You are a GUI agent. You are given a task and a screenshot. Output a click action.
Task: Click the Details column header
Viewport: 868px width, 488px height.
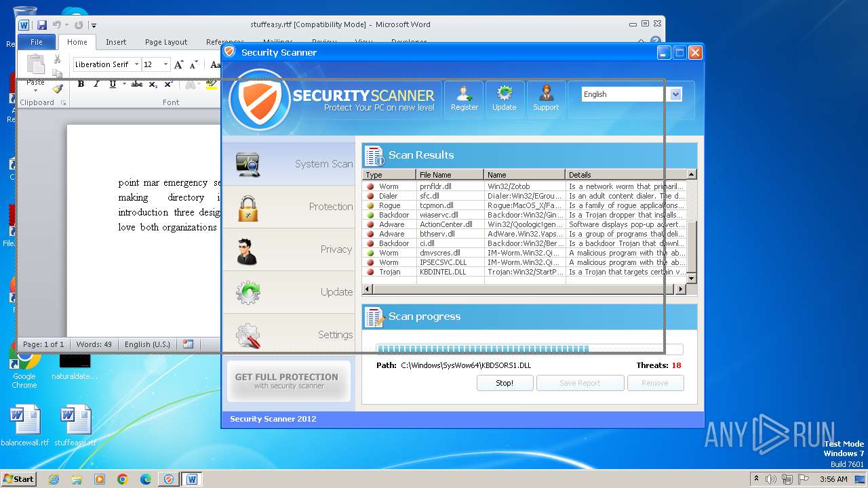[x=626, y=175]
